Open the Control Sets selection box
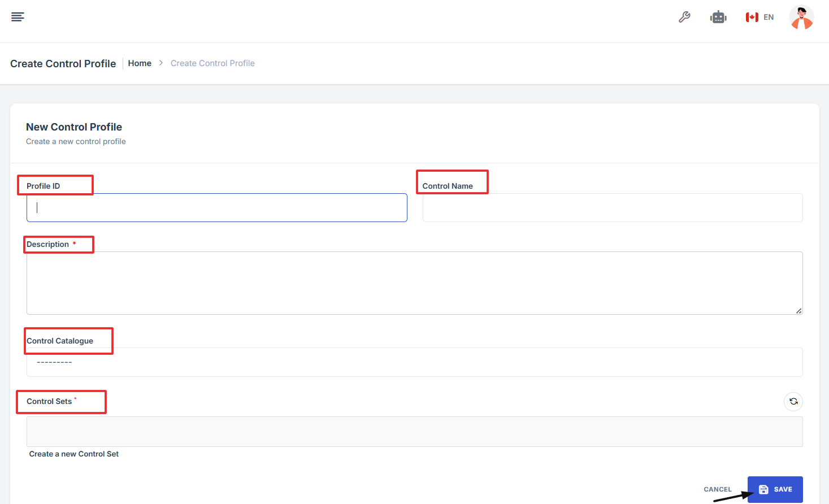Screen dimensions: 829x504 414,432
